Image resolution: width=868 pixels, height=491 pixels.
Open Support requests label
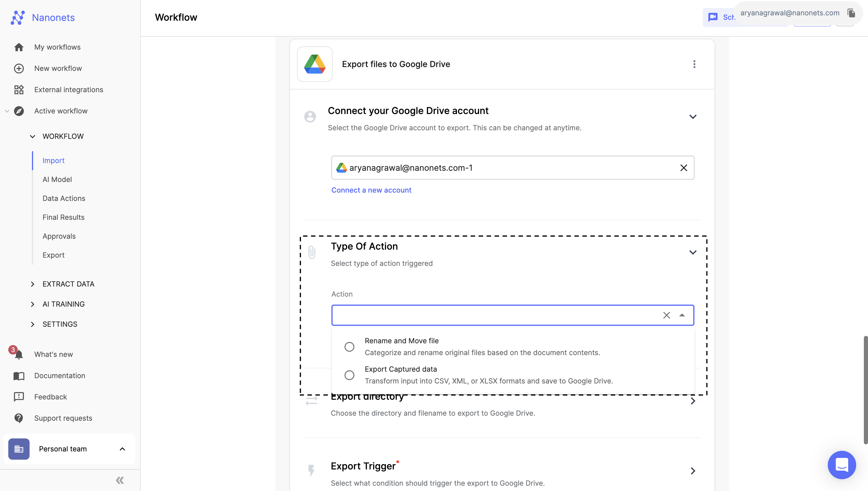pyautogui.click(x=63, y=418)
